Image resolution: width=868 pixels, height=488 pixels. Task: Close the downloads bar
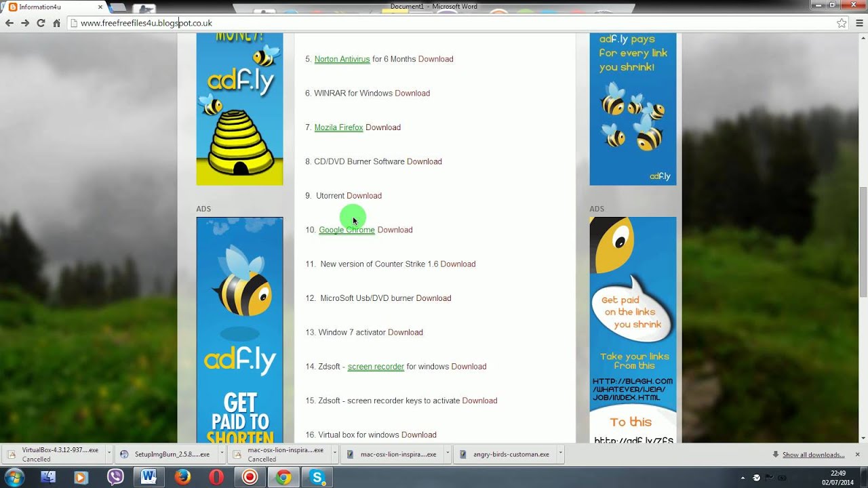click(x=857, y=454)
